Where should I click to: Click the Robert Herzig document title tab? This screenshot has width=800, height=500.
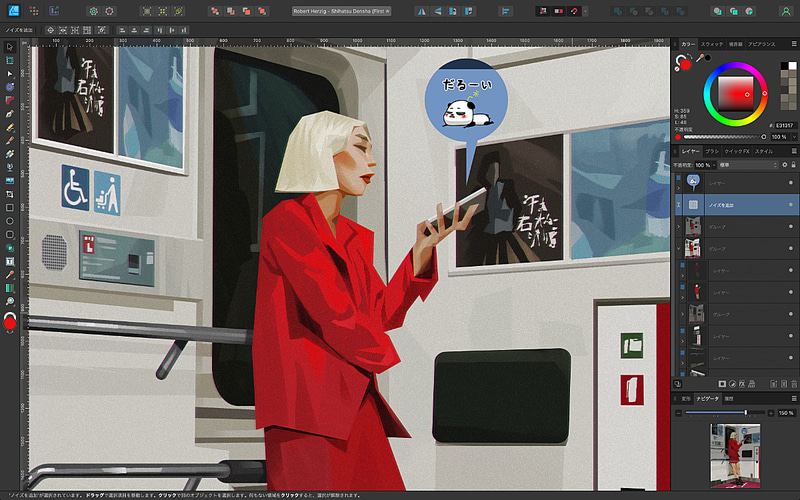[x=341, y=11]
